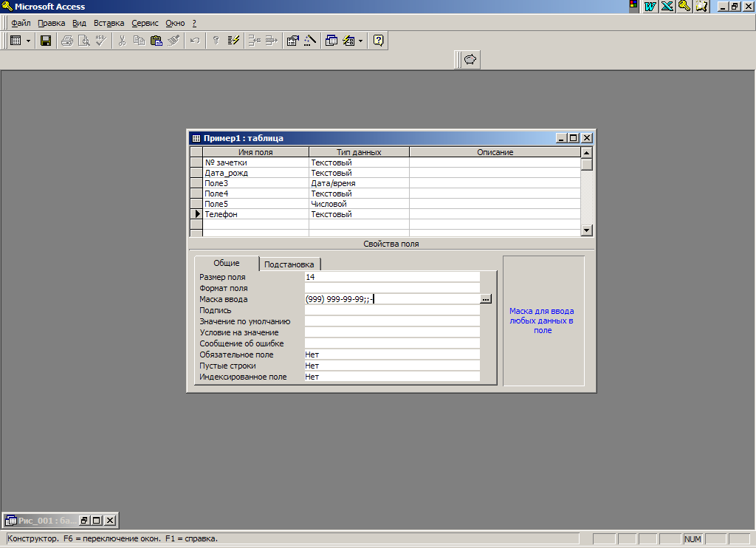
Task: Open Print Preview from the toolbar
Action: [x=84, y=41]
